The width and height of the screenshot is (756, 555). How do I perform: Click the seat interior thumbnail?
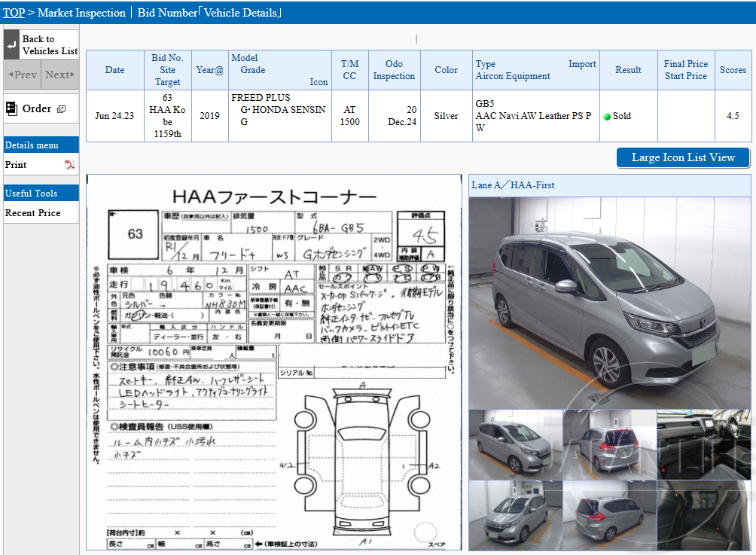point(705,516)
